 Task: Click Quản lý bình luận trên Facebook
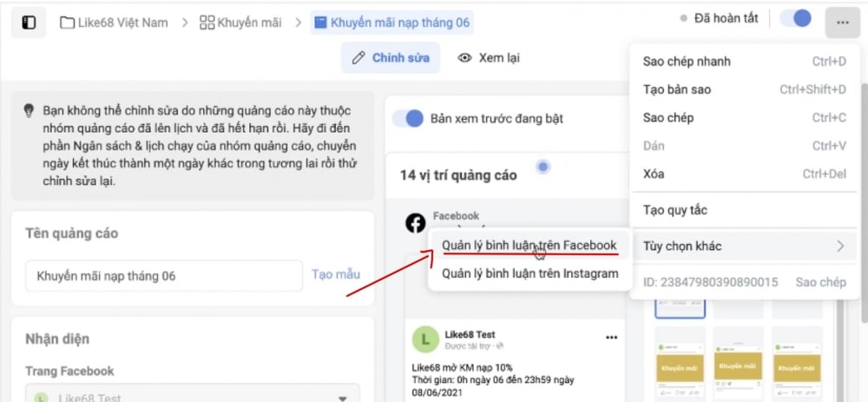click(529, 246)
